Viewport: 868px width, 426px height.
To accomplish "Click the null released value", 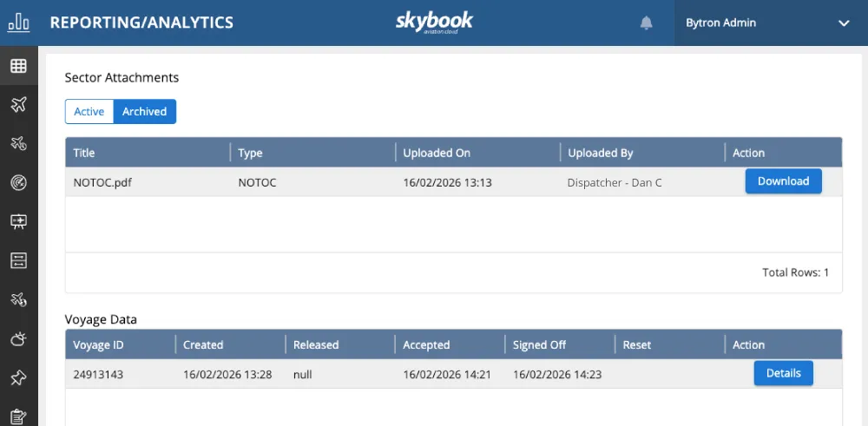I will coord(303,375).
